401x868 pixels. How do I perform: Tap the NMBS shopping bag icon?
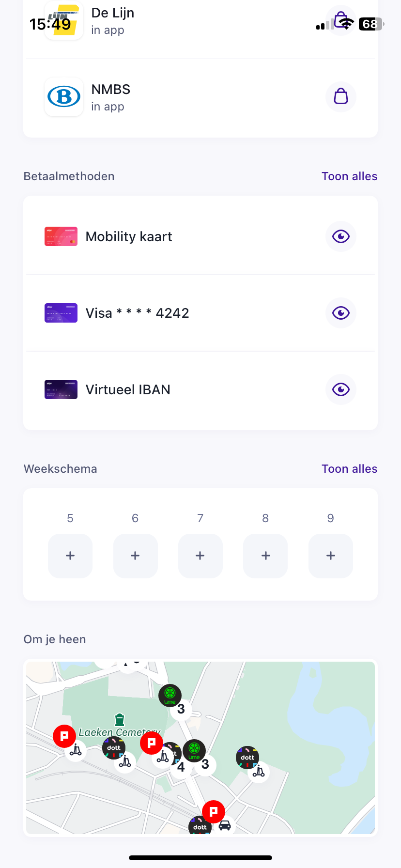[341, 97]
